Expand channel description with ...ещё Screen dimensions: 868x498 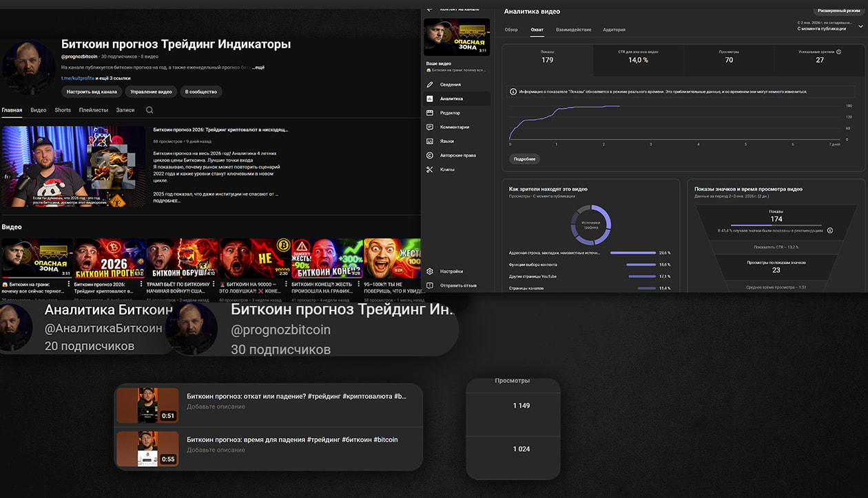point(258,68)
